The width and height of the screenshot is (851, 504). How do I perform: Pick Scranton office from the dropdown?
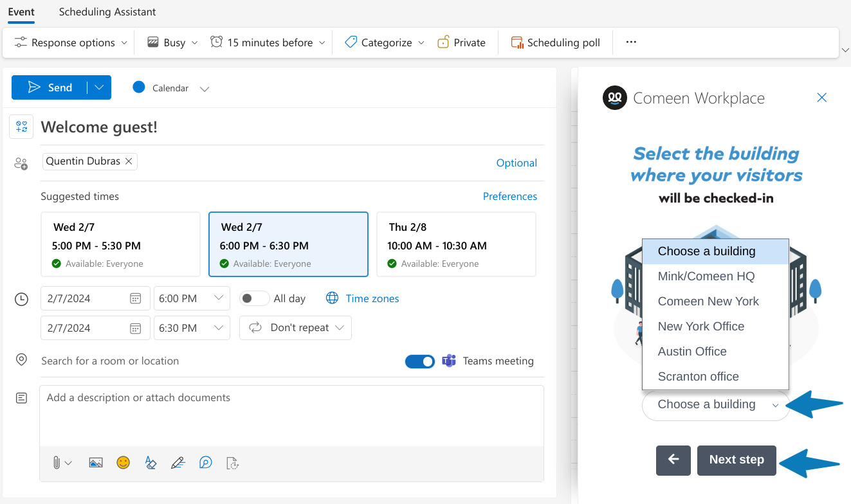point(716,377)
